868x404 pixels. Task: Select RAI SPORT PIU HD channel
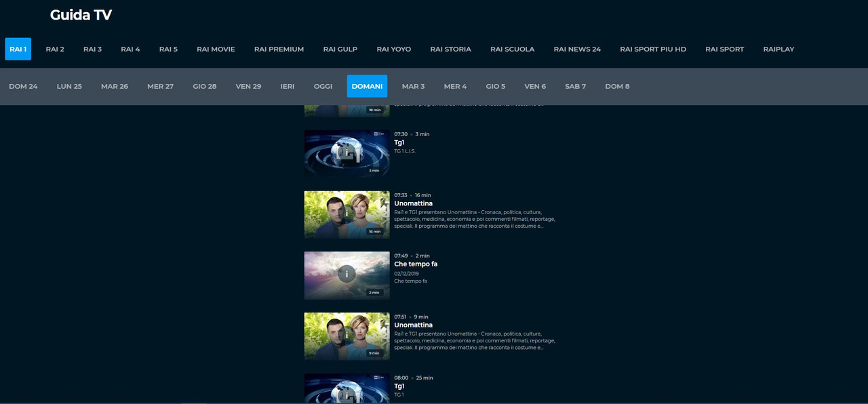[x=653, y=49]
